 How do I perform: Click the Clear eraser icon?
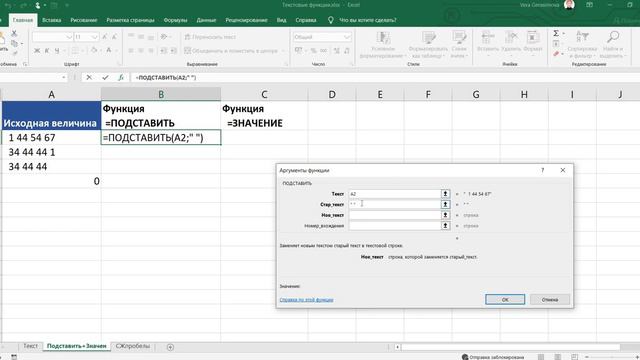556,53
